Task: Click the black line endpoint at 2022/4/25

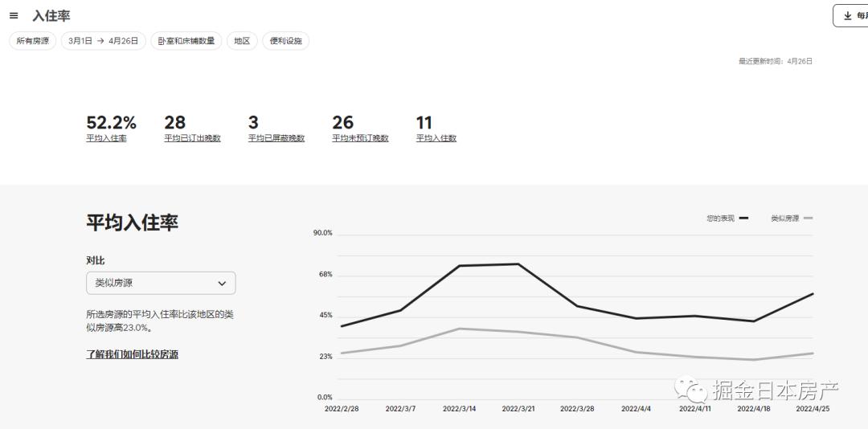Action: 813,293
